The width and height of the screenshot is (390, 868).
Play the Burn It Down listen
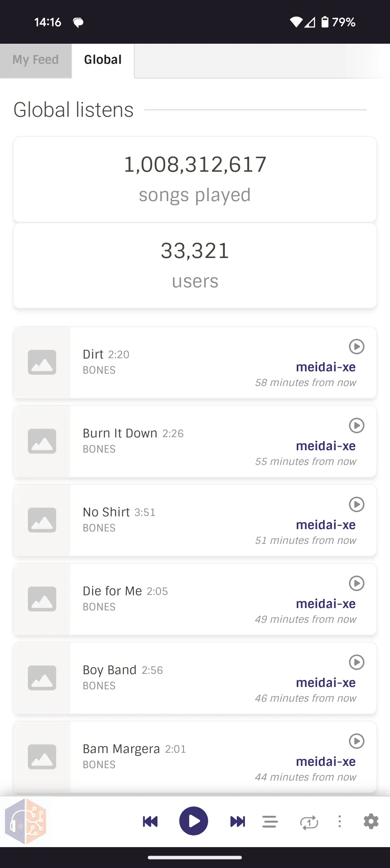pyautogui.click(x=356, y=425)
